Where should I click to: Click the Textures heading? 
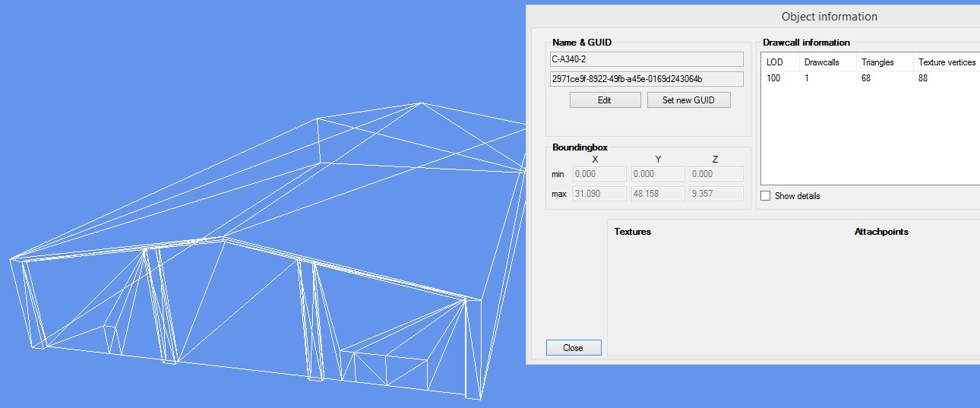tap(633, 232)
